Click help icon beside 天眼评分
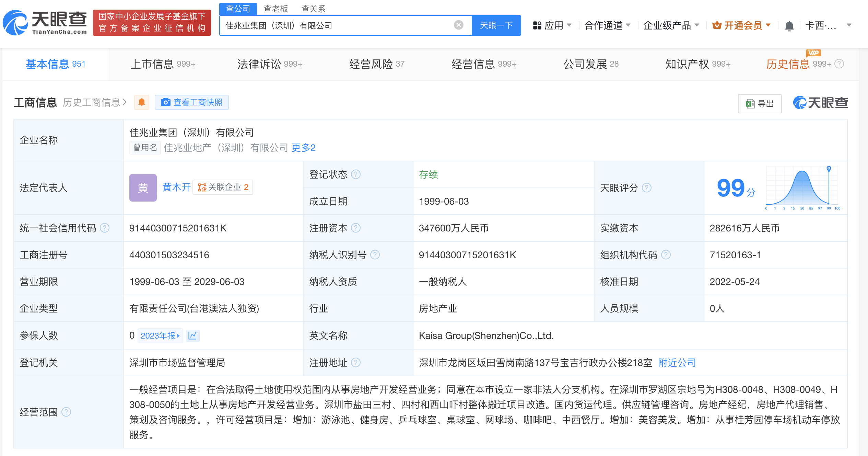Image resolution: width=868 pixels, height=456 pixels. tap(647, 188)
